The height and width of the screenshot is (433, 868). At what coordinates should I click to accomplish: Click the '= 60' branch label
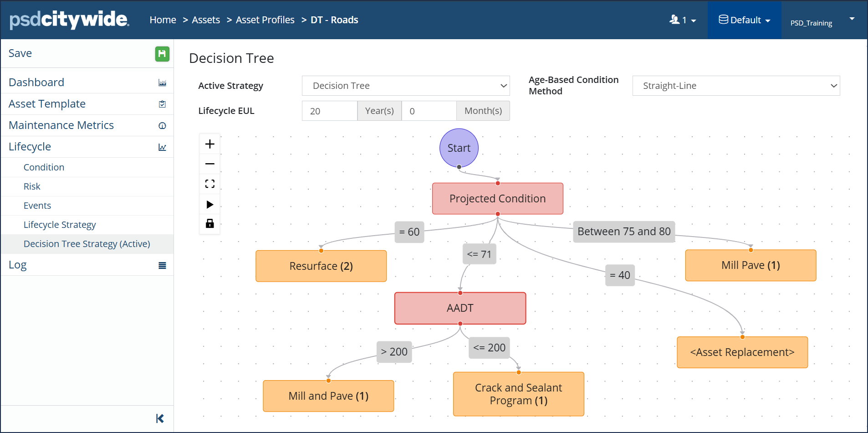409,232
